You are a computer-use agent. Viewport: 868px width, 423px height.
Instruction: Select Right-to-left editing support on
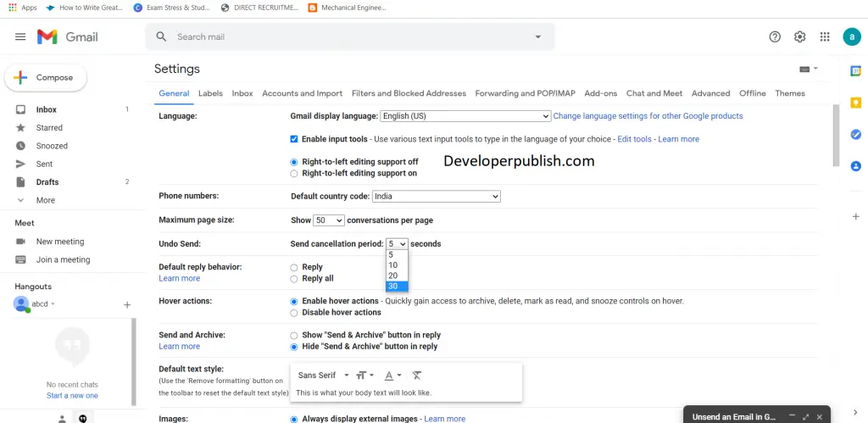coord(294,173)
